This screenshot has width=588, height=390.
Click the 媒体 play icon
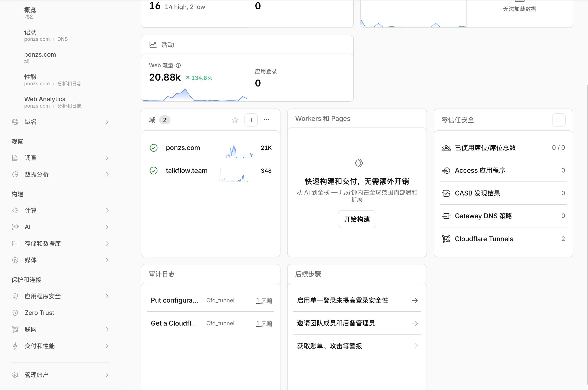(x=15, y=260)
